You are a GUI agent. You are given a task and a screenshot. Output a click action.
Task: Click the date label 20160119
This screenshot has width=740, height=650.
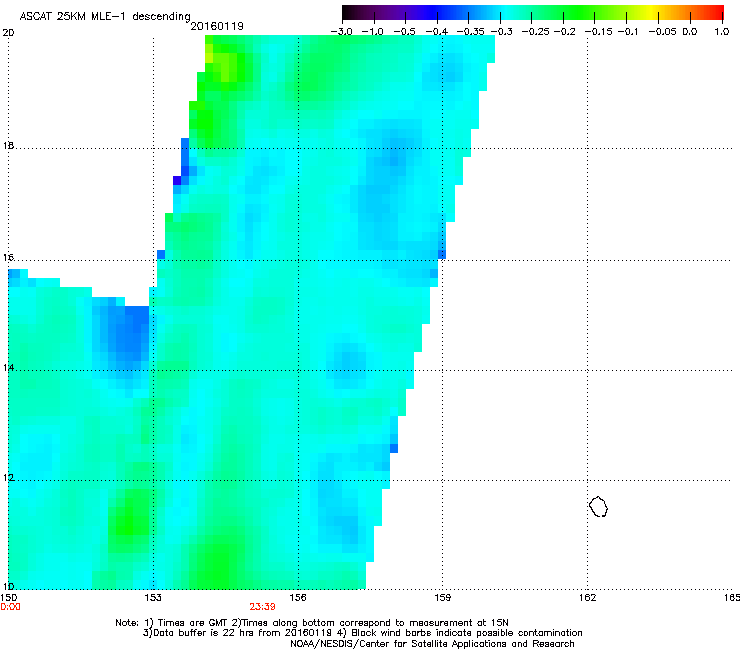pyautogui.click(x=217, y=26)
